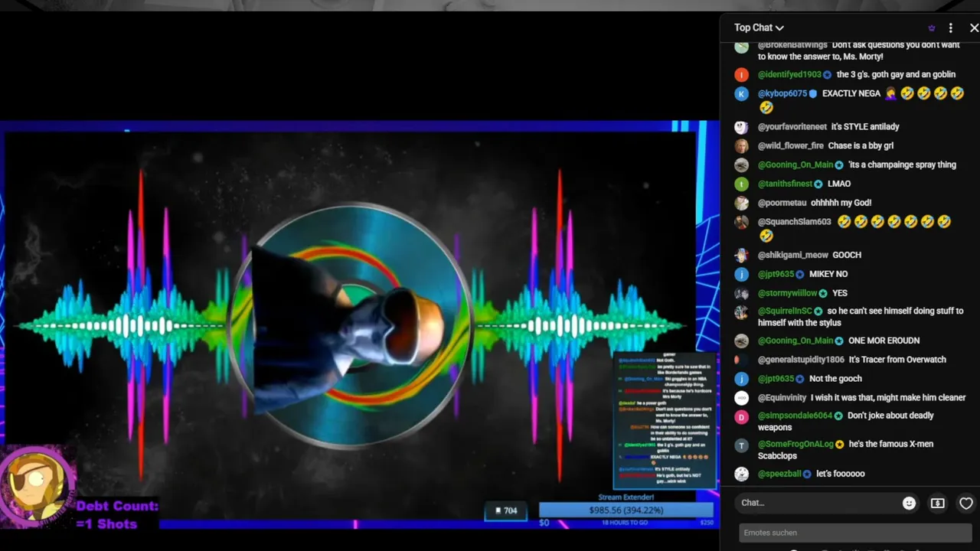The image size is (980, 551).
Task: Open poormetau's profile avatar
Action: click(741, 204)
